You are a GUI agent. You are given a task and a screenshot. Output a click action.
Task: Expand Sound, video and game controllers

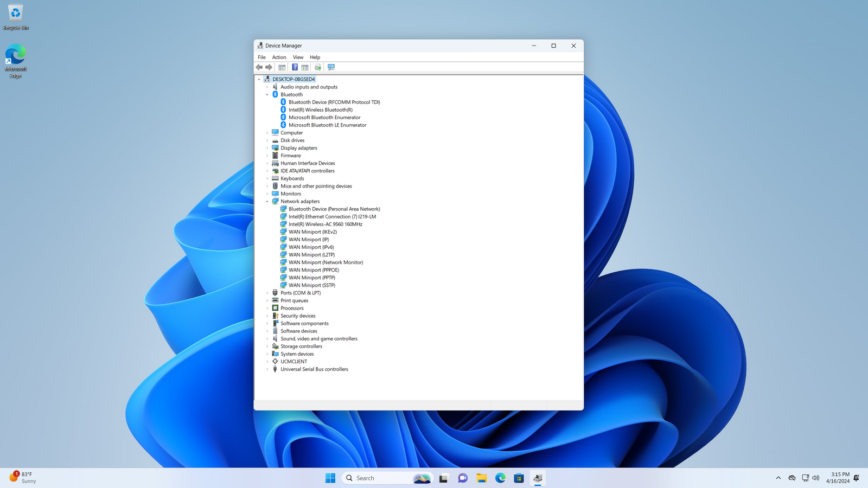tap(267, 339)
